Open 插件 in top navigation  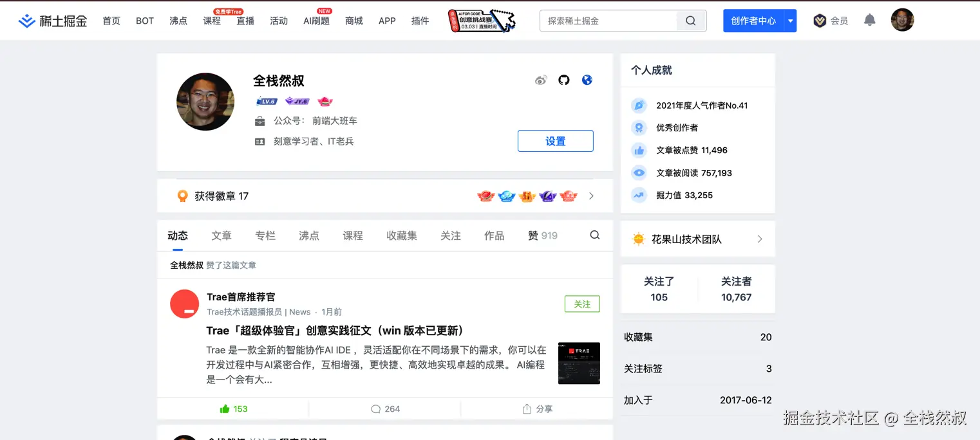(x=420, y=21)
